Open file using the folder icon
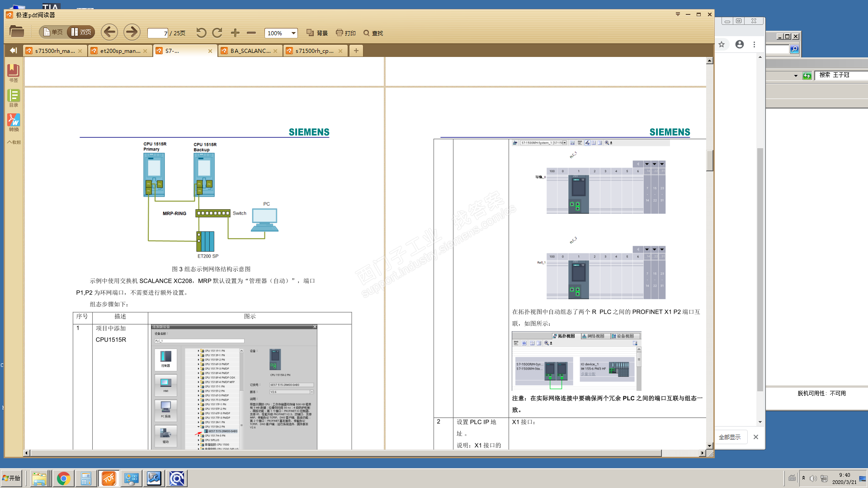Screen dimensions: 868x488 coord(17,32)
